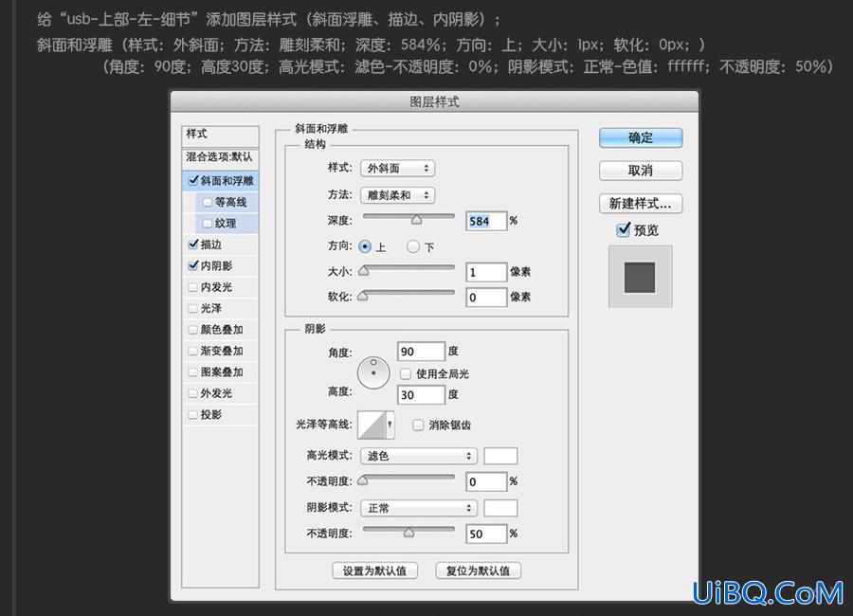Check 使用全局光 option

(x=406, y=373)
